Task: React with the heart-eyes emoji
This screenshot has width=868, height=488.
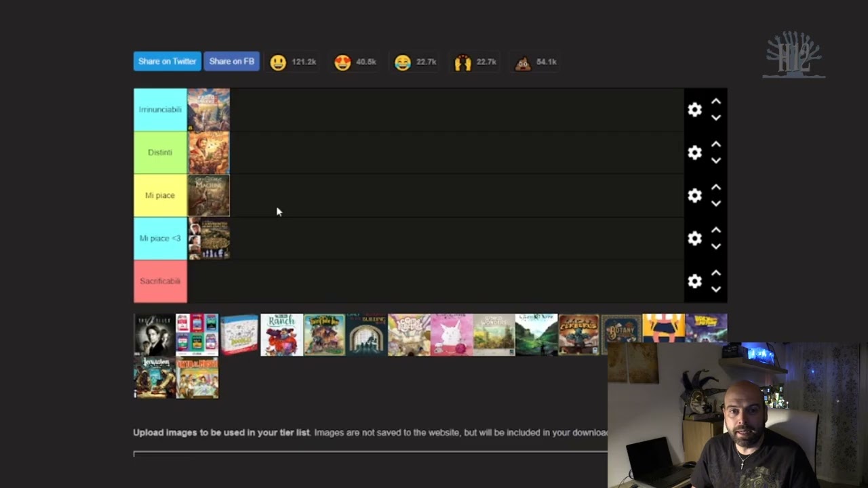Action: click(342, 62)
